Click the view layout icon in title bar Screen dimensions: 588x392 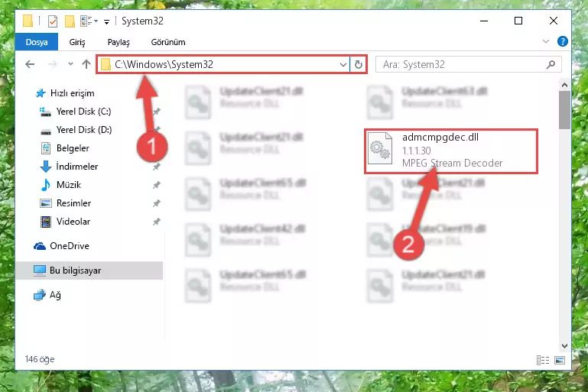tap(86, 21)
